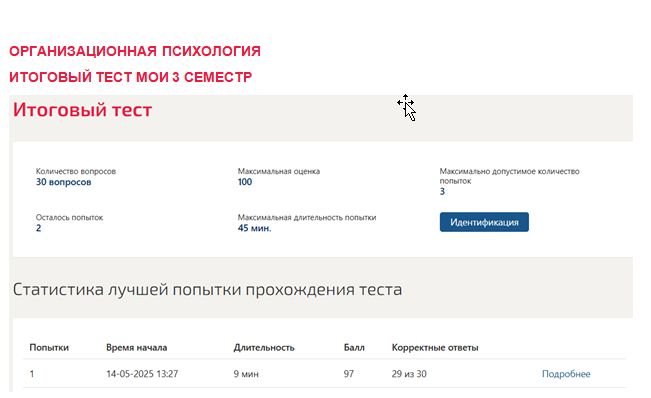This screenshot has height=398, width=651.
Task: Click the Длительность column header
Action: (x=264, y=348)
